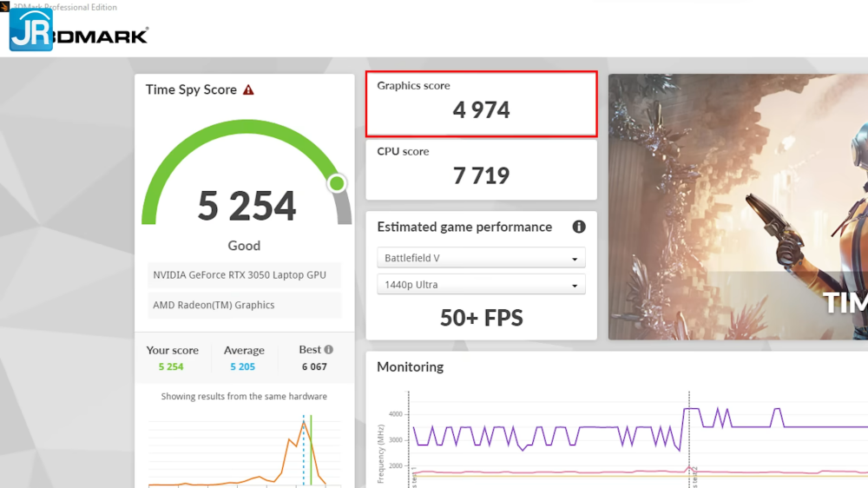Click Your score value 5 254
This screenshot has width=868, height=488.
click(171, 367)
